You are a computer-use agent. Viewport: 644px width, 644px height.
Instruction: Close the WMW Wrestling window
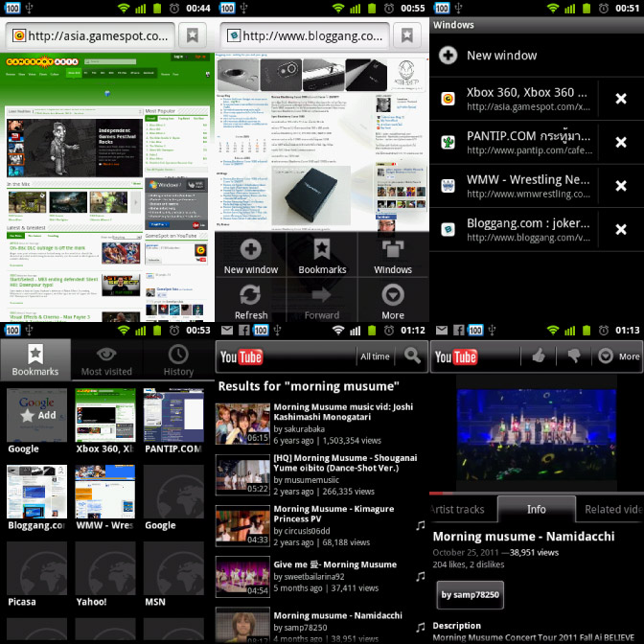[621, 186]
